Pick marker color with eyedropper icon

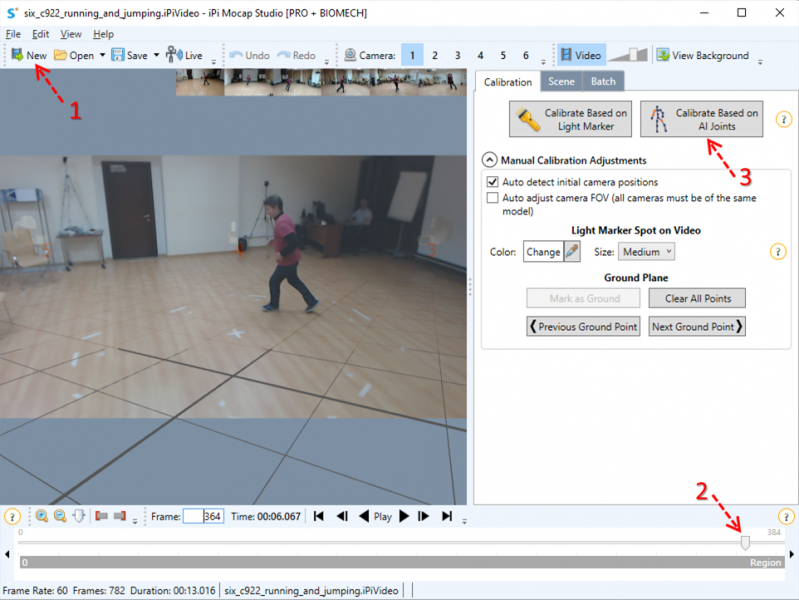(572, 252)
